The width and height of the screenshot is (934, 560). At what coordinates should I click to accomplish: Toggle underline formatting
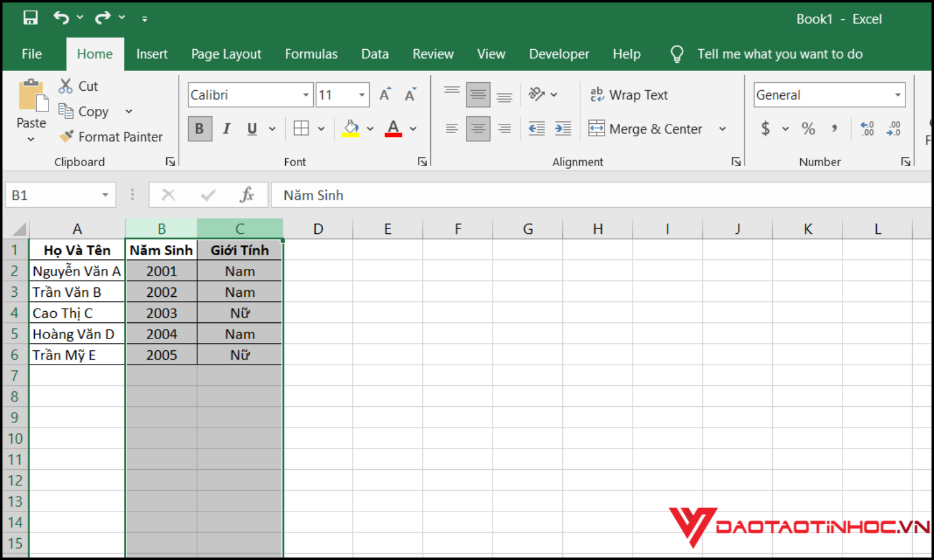click(251, 128)
